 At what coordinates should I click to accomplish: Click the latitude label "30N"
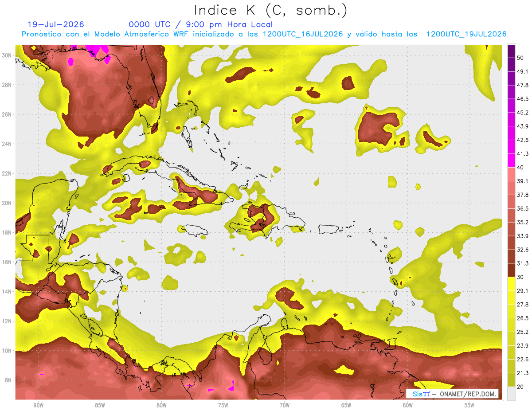click(7, 55)
